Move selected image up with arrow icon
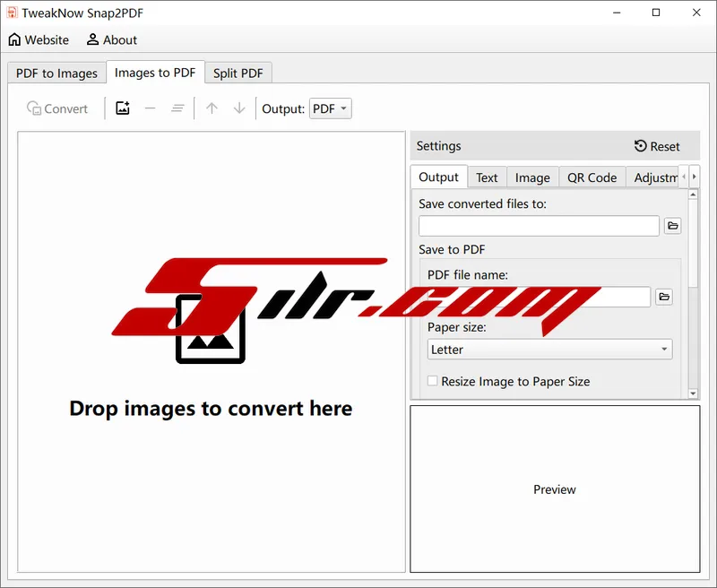 click(212, 108)
